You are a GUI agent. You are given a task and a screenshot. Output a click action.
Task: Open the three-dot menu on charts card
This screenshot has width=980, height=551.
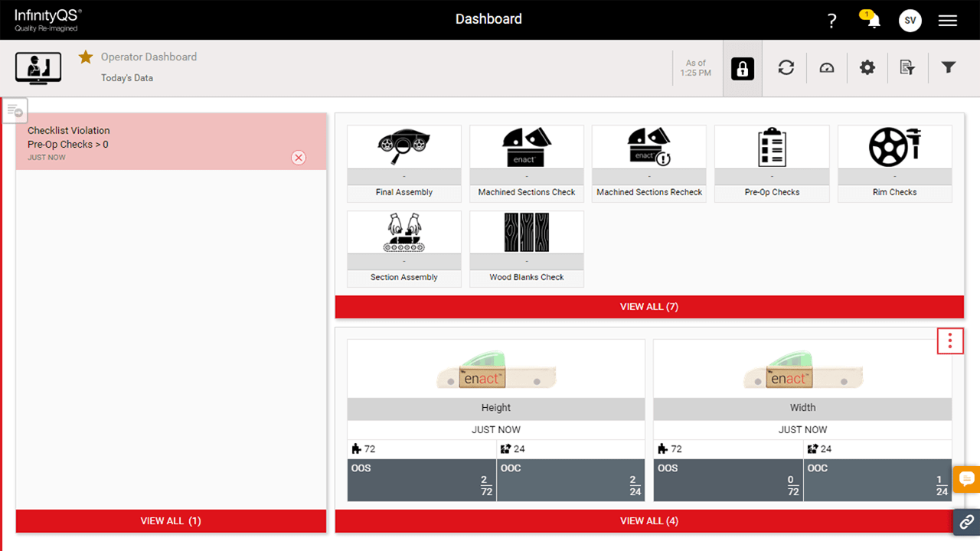coord(950,341)
